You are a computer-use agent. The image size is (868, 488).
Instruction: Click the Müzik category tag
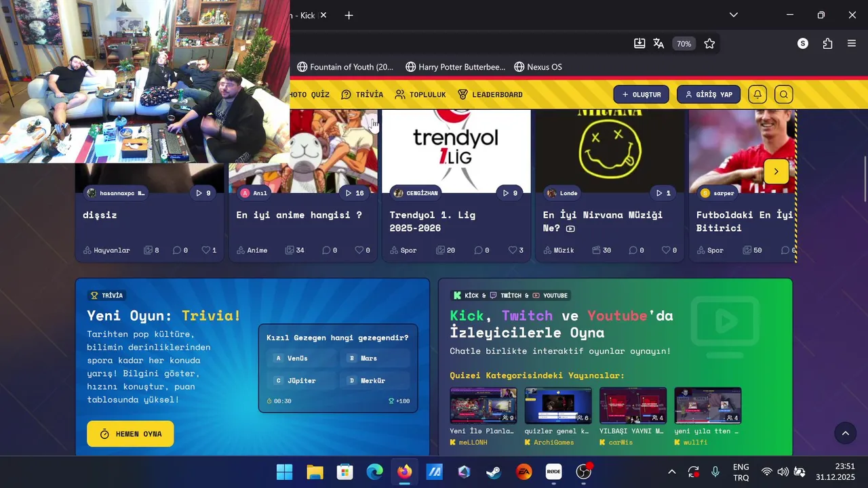point(559,250)
